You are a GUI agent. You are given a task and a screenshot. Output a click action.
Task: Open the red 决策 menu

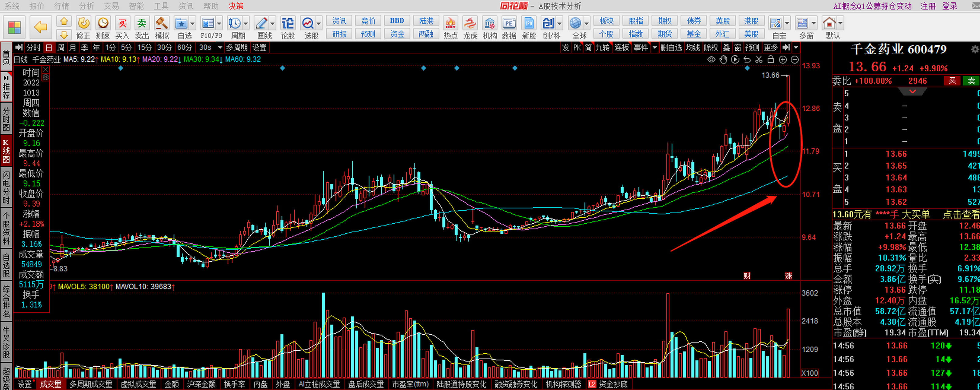coord(236,6)
